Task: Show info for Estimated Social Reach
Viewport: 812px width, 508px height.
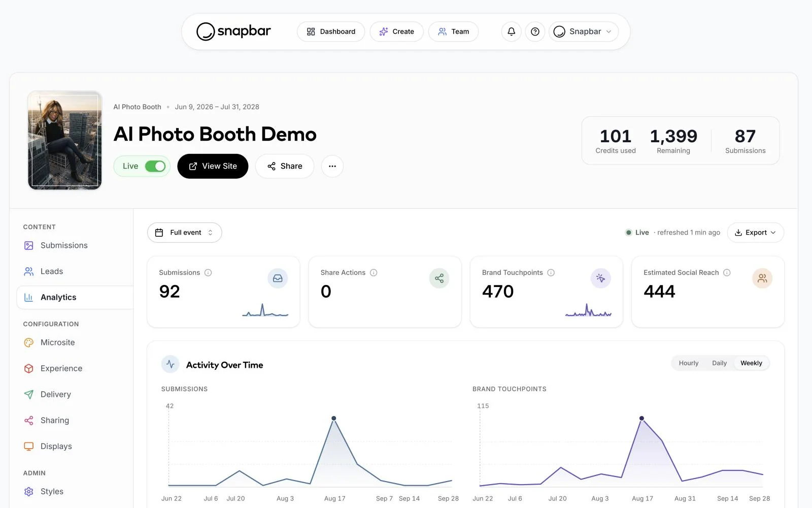Action: (727, 273)
